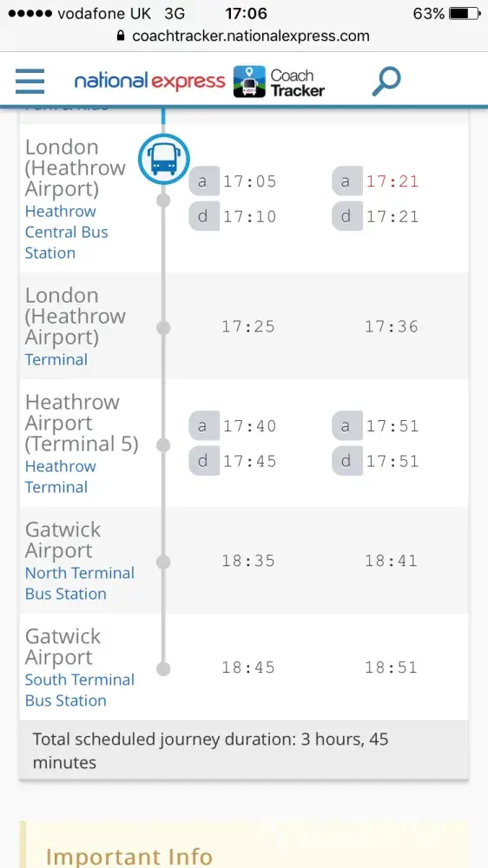Tap the lock icon in address bar
Viewport: 488px width, 868px height.
122,36
